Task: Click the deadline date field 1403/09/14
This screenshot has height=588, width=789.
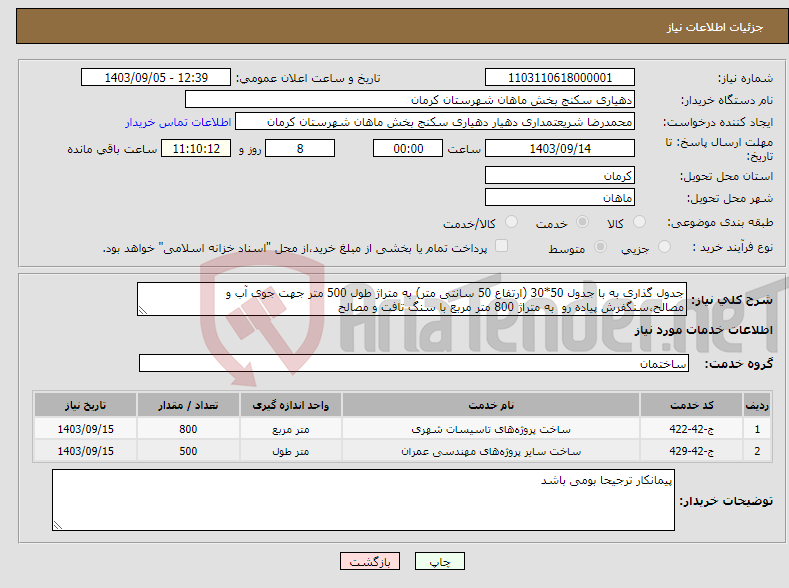Action: [560, 148]
